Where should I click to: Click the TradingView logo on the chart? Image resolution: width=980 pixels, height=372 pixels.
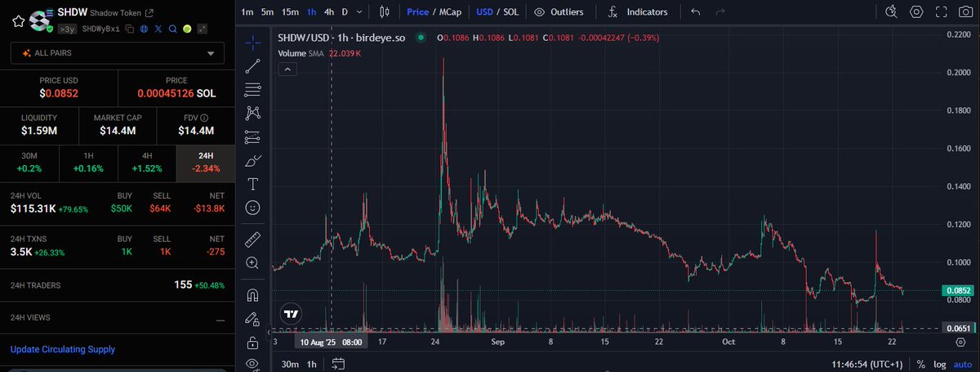[290, 313]
